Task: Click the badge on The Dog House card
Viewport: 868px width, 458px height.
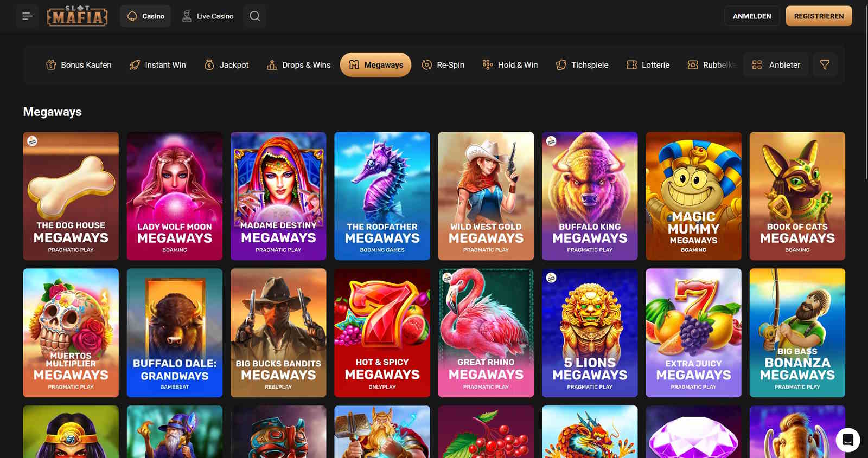Action: point(33,141)
